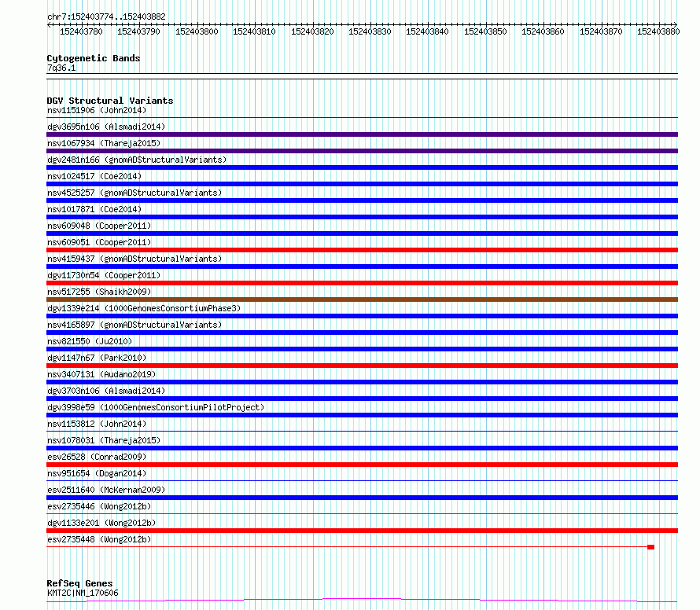Screen dimensions: 700x610
Task: Click the blue bar under nsv3407131
Action: pos(362,382)
